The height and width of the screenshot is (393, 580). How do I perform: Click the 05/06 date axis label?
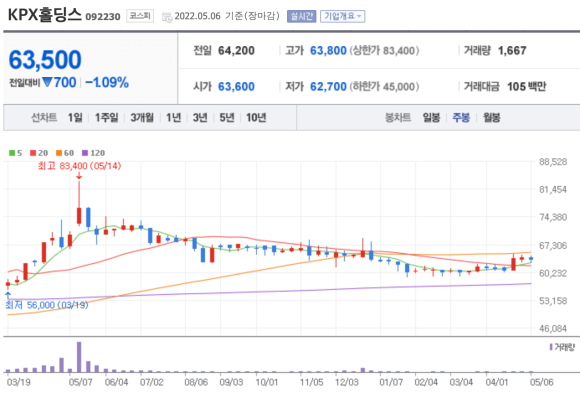coord(542,382)
